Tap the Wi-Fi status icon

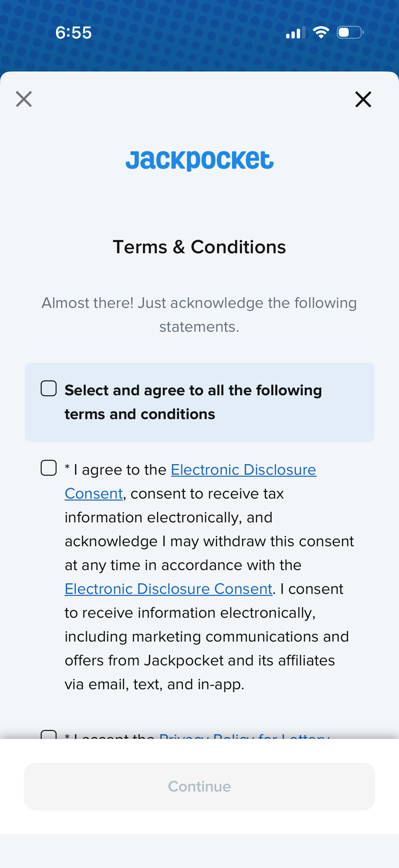pos(321,33)
